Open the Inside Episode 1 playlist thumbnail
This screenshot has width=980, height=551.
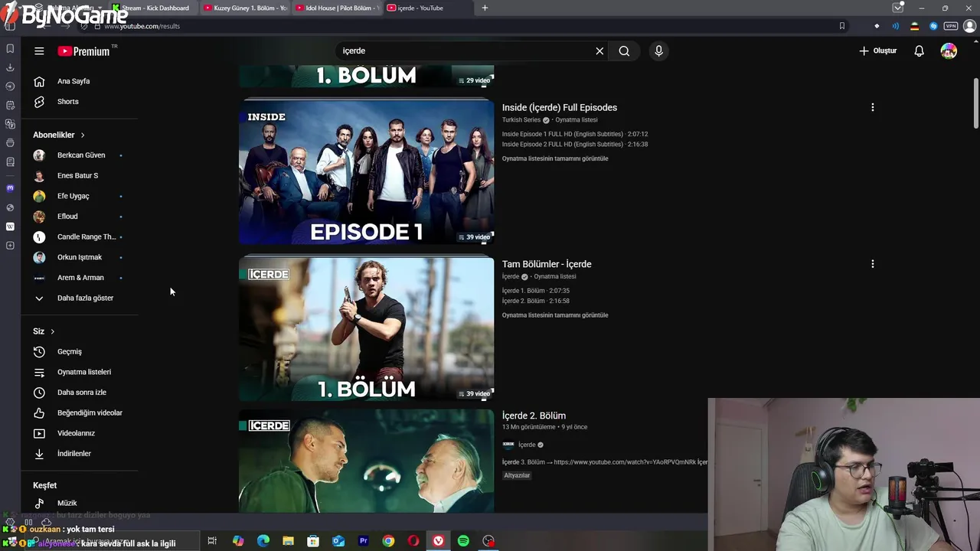pyautogui.click(x=366, y=172)
